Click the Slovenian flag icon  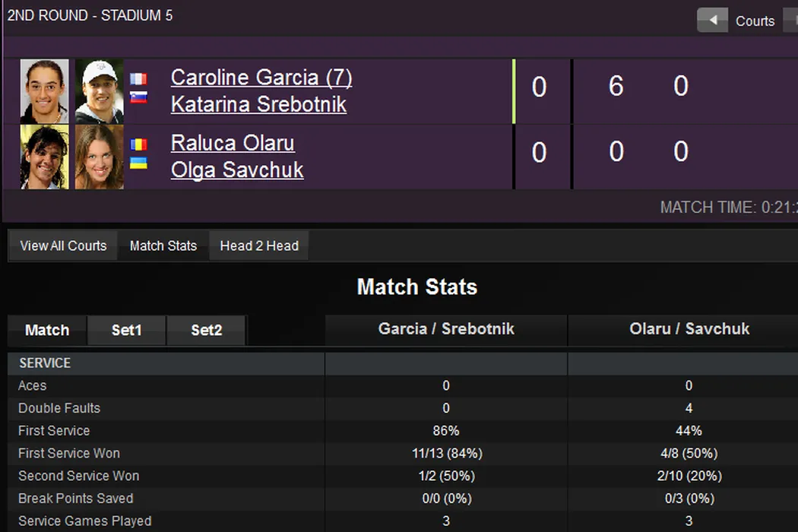point(138,97)
